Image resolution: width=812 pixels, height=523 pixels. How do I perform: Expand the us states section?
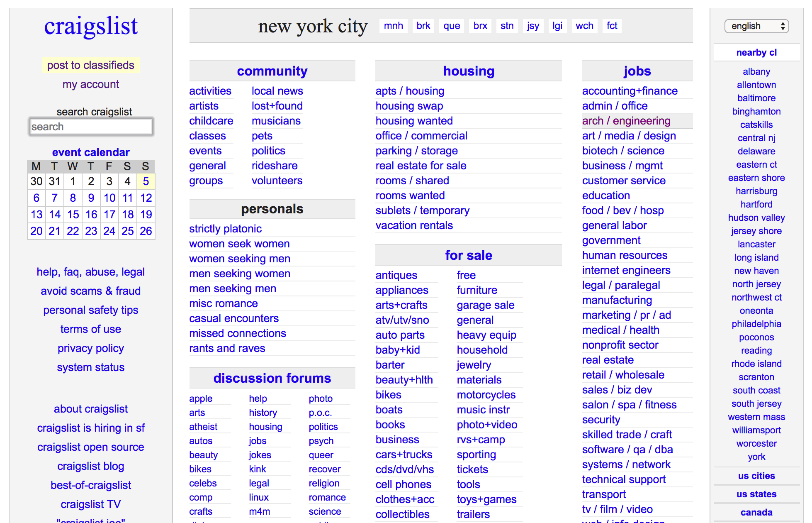point(756,494)
